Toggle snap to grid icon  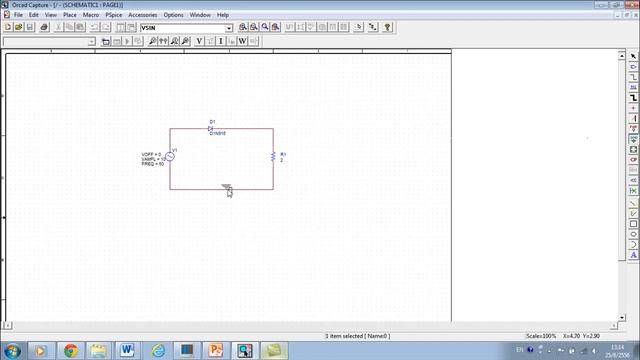(x=358, y=27)
